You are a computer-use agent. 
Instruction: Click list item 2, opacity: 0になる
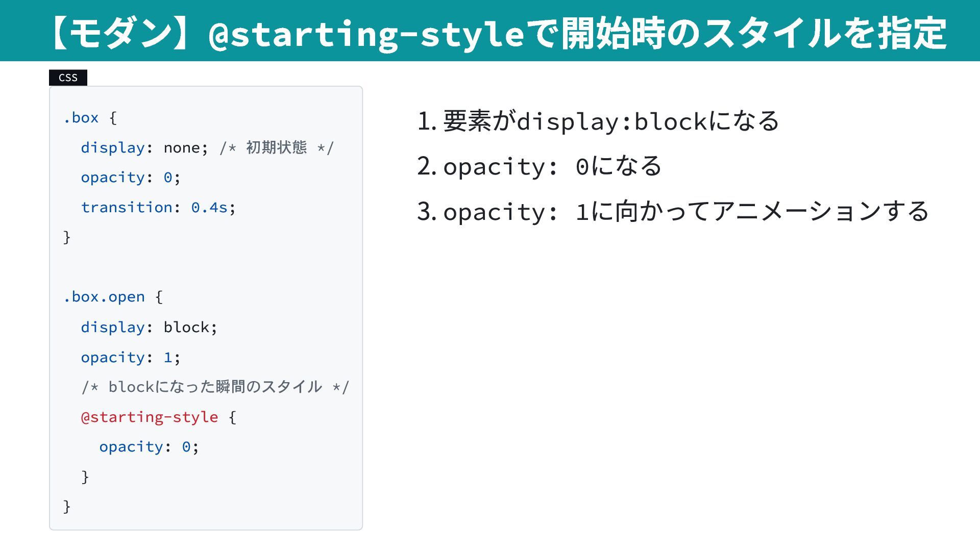(539, 166)
